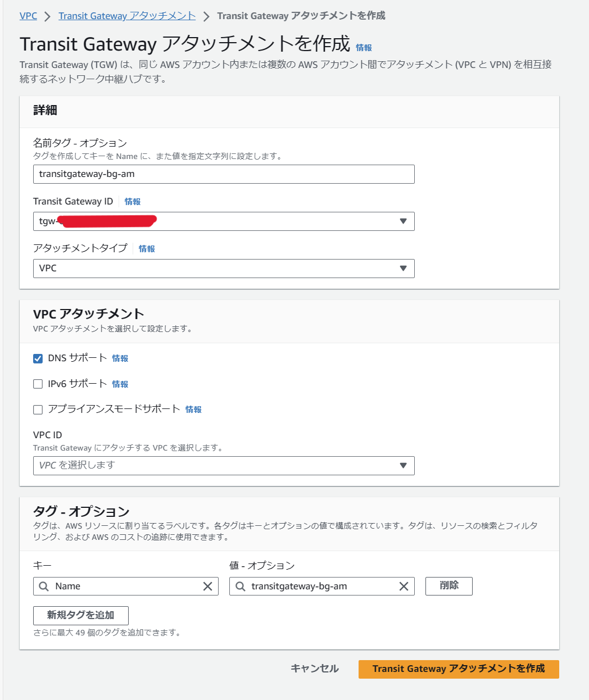Enable アプライアンスモードサポート checkbox
This screenshot has width=589, height=700.
(x=38, y=410)
